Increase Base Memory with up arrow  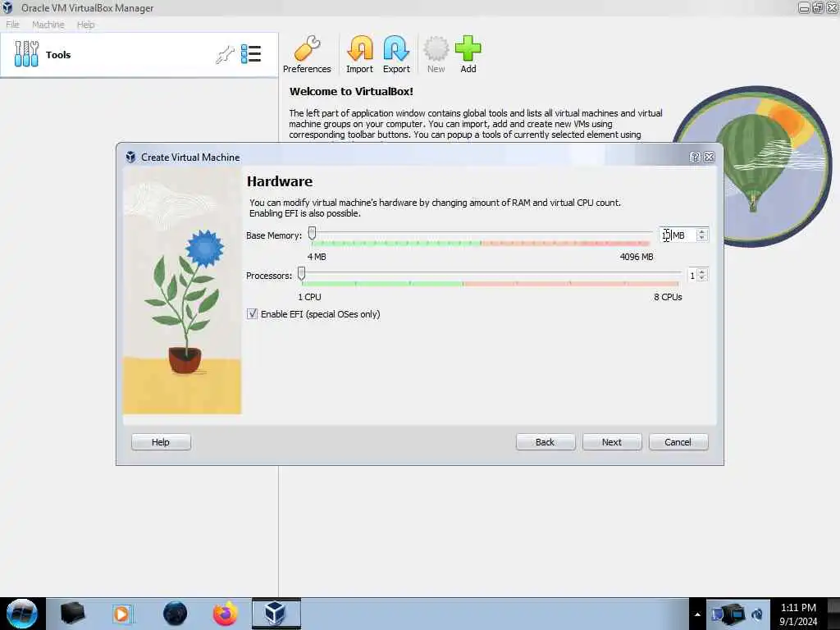click(702, 232)
